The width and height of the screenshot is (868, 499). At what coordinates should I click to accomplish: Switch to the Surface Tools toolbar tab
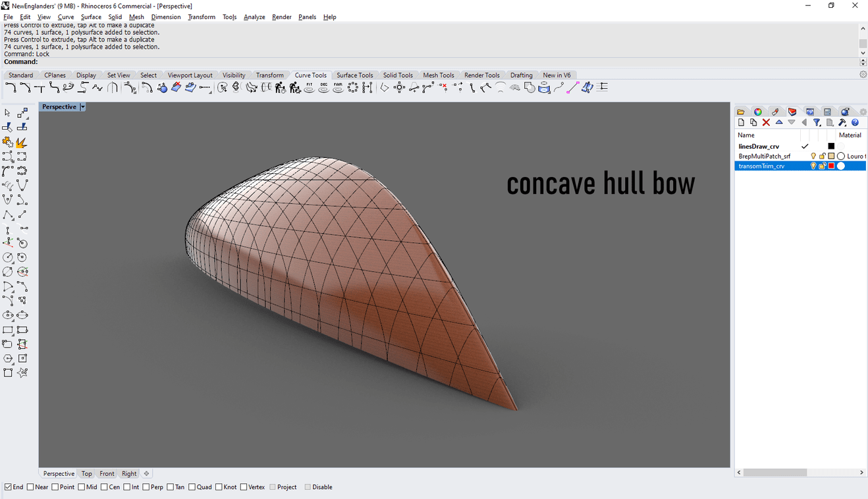click(x=354, y=75)
